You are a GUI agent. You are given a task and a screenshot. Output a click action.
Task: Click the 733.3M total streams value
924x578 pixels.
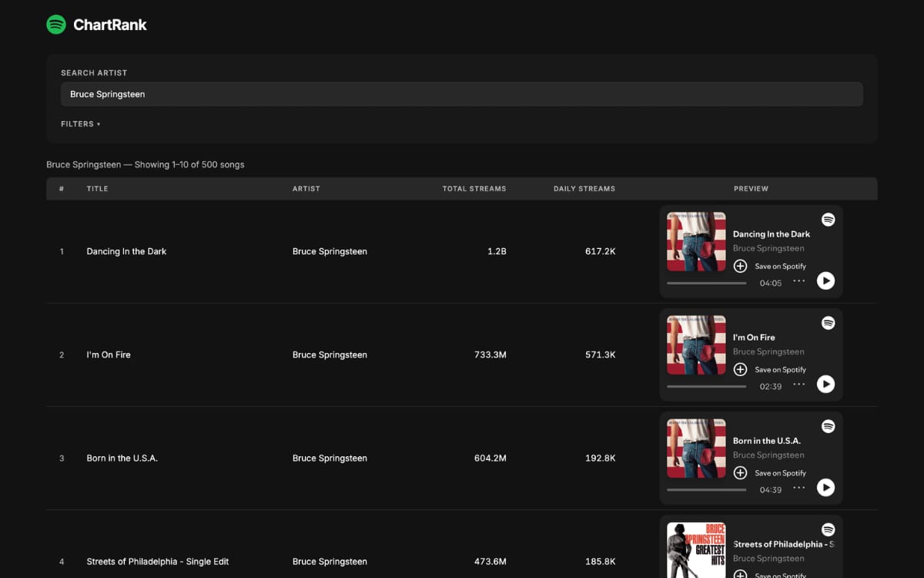pyautogui.click(x=490, y=355)
